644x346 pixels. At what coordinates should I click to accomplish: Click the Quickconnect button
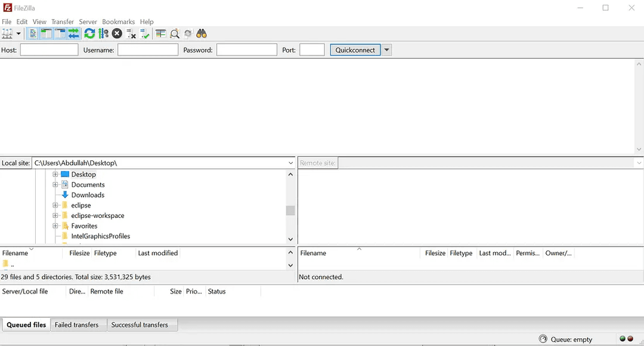point(355,50)
